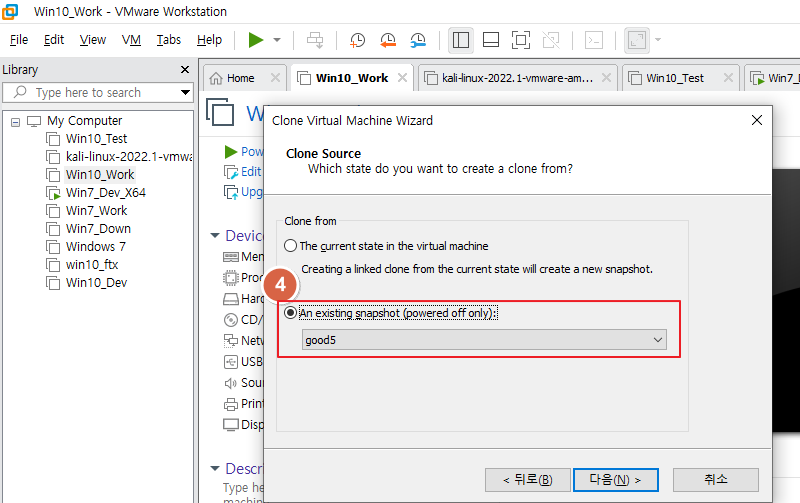Open the Tabs menu

pos(168,40)
